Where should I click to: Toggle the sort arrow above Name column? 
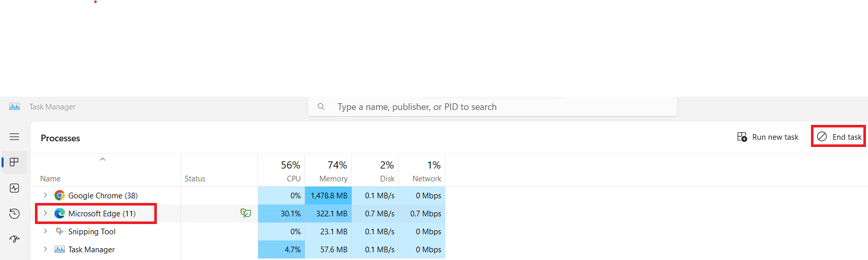click(102, 159)
